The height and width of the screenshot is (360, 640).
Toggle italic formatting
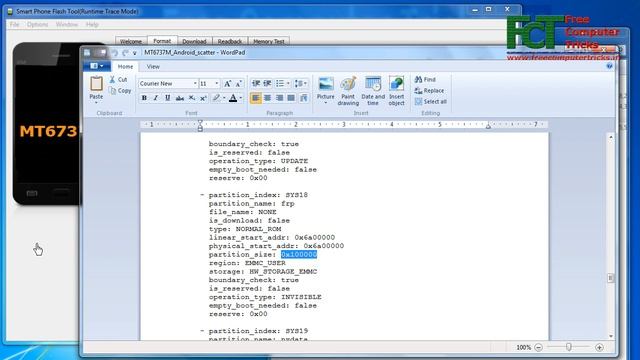pos(156,98)
